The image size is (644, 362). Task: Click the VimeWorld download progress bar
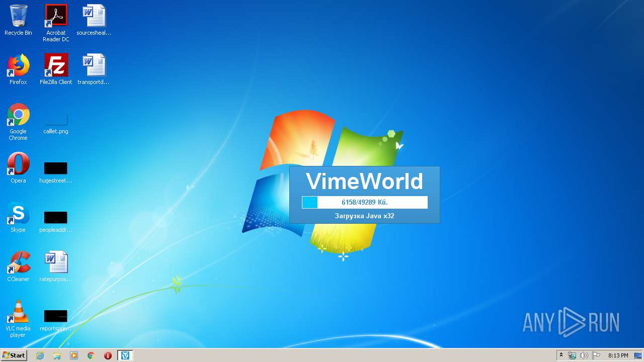tap(365, 202)
